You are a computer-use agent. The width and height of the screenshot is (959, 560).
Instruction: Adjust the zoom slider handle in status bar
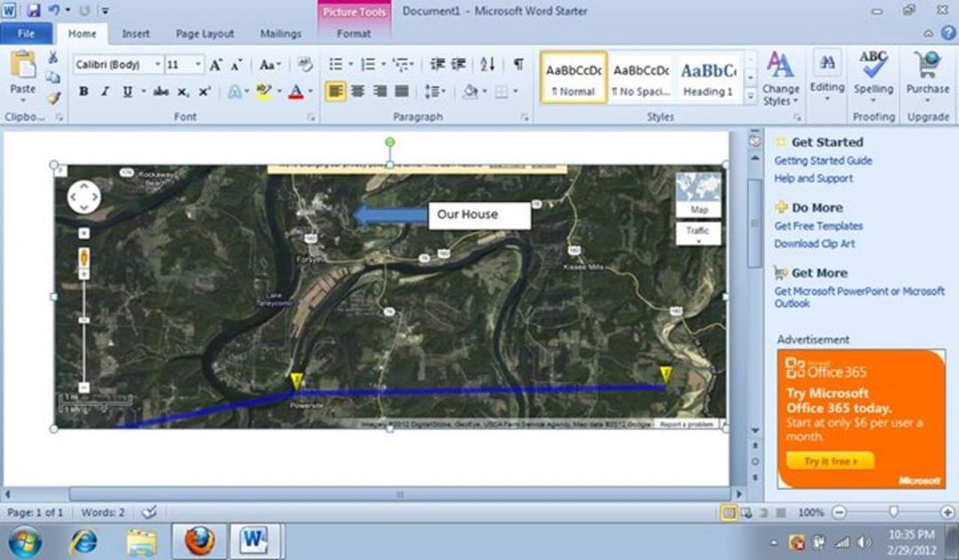coord(893,512)
